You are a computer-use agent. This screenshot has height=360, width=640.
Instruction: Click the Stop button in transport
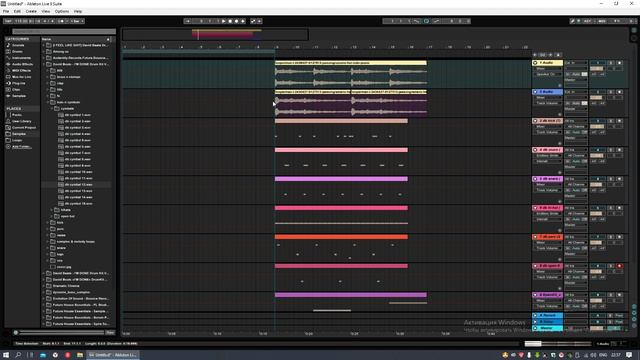coord(230,21)
